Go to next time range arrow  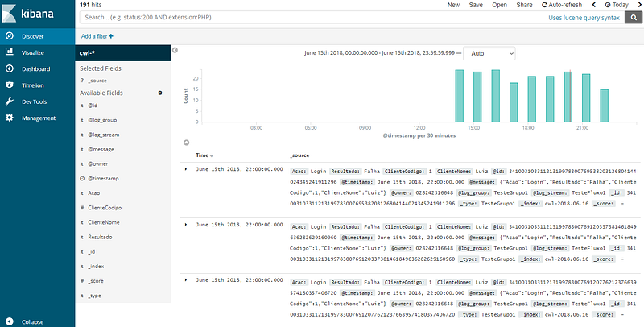tap(639, 5)
